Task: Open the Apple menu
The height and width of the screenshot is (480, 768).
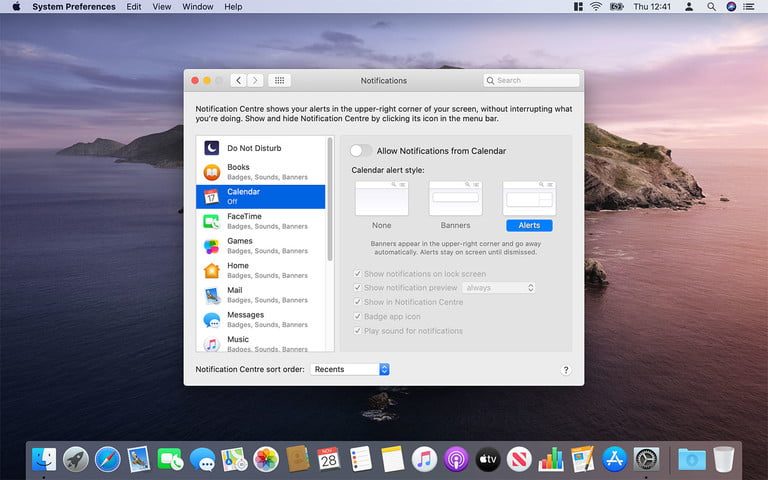Action: pyautogui.click(x=16, y=7)
